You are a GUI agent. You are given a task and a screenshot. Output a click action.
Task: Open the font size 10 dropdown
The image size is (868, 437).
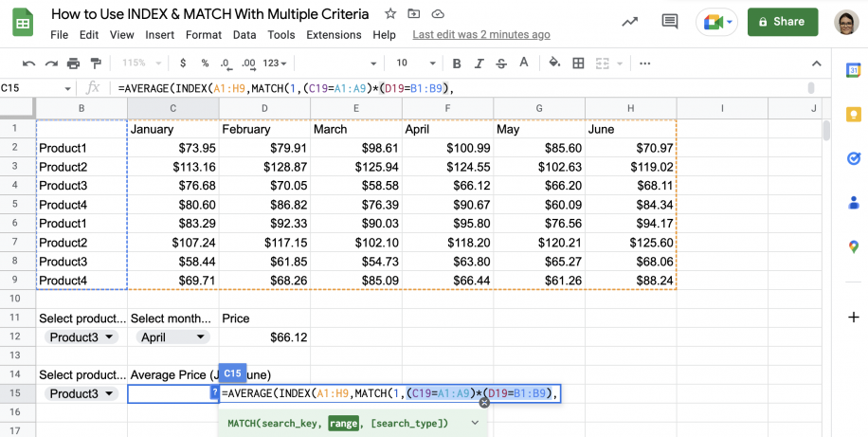[416, 64]
